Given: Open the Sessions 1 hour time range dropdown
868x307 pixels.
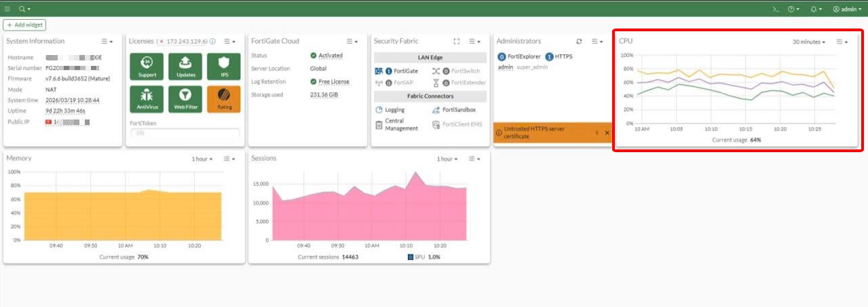Looking at the screenshot, I should coord(447,159).
